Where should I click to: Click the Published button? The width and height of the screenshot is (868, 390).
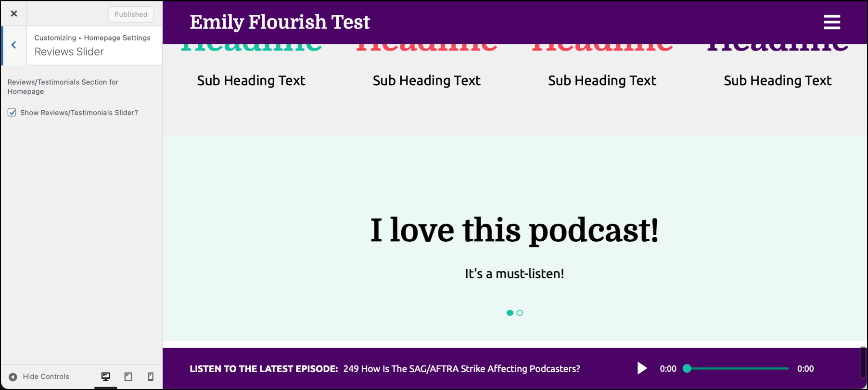point(131,14)
